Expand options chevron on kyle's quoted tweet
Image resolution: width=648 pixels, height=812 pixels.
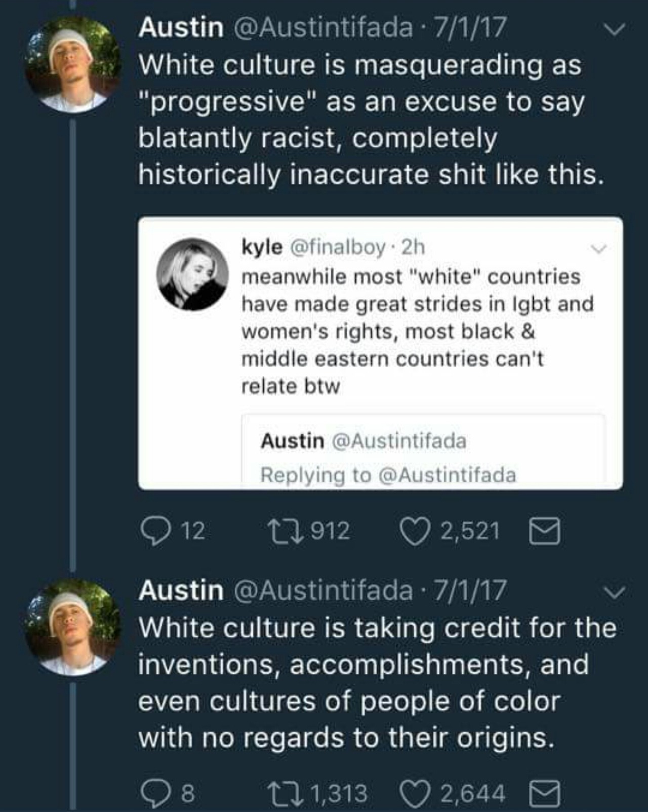(x=599, y=249)
